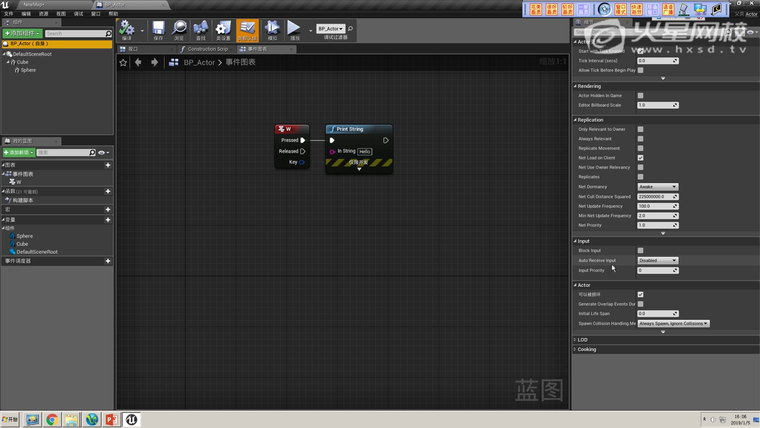Click the Browse magnifier toolbar icon
The width and height of the screenshot is (760, 428).
coord(179,30)
